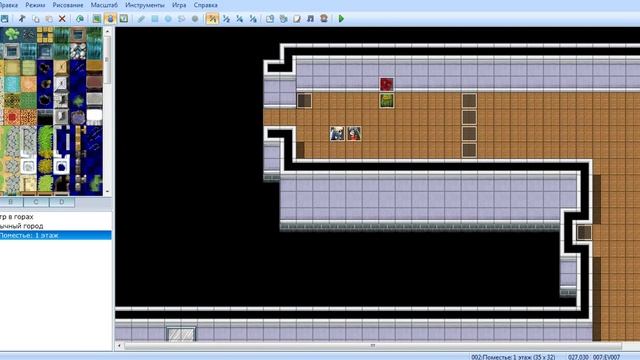The width and height of the screenshot is (640, 360).
Task: Open the Resource Manager icon
Action: pos(284,19)
